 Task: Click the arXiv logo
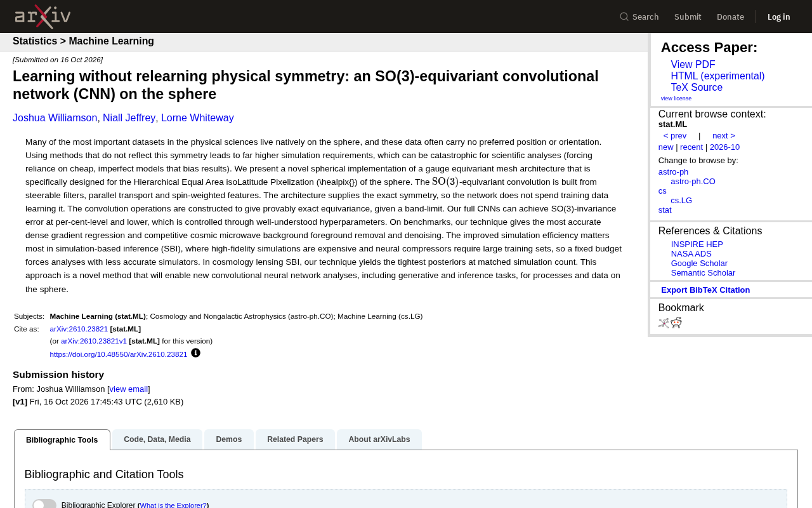click(x=43, y=17)
